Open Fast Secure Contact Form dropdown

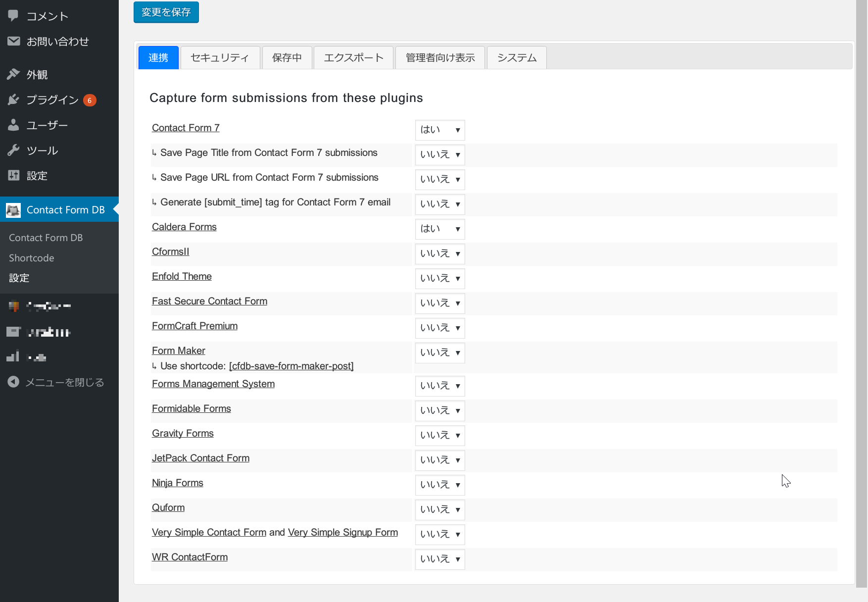(x=440, y=303)
